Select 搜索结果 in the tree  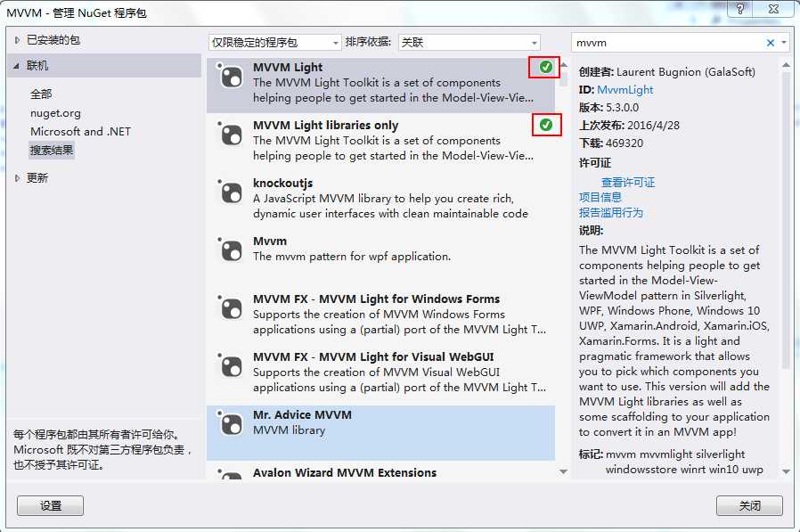52,150
